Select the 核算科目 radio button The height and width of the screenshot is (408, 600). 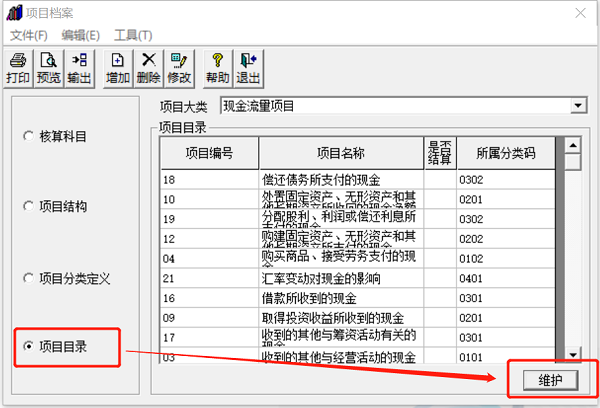29,136
